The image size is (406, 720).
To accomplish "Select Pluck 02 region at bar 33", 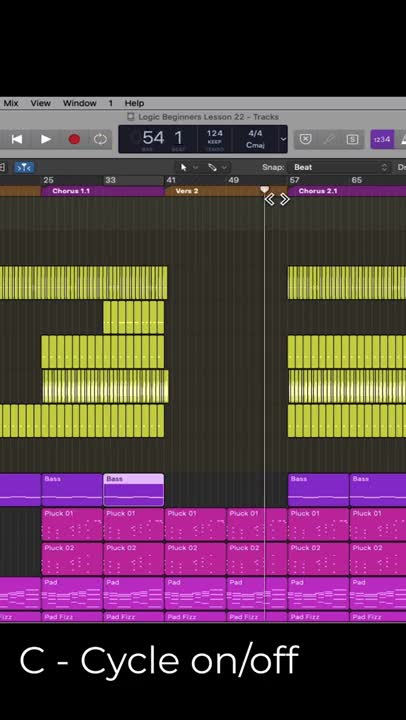I will [x=134, y=559].
